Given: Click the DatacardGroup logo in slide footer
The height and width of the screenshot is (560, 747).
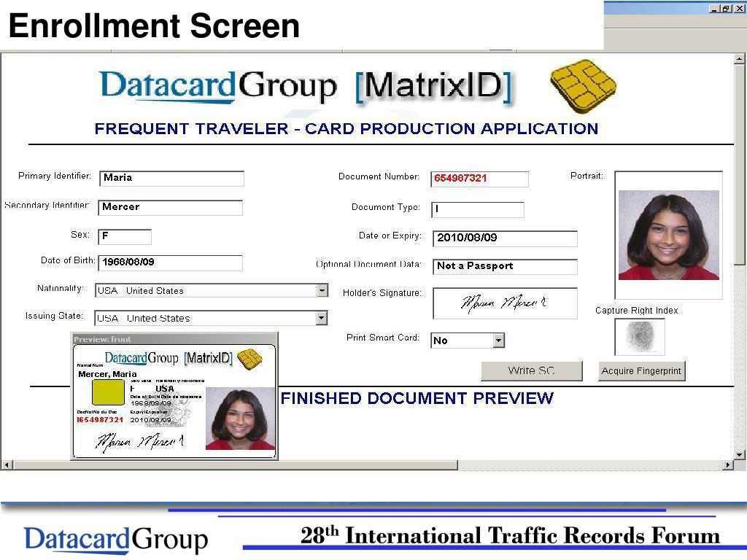Looking at the screenshot, I should click(116, 540).
